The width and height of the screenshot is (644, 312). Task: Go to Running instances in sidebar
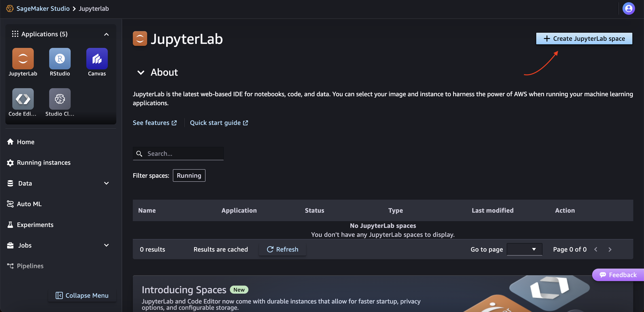click(x=44, y=163)
